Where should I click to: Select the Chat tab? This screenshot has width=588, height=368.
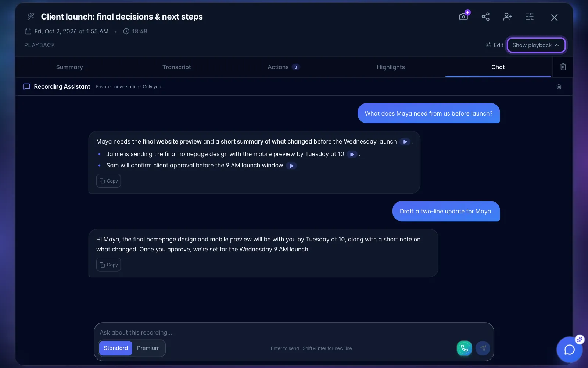coord(498,67)
